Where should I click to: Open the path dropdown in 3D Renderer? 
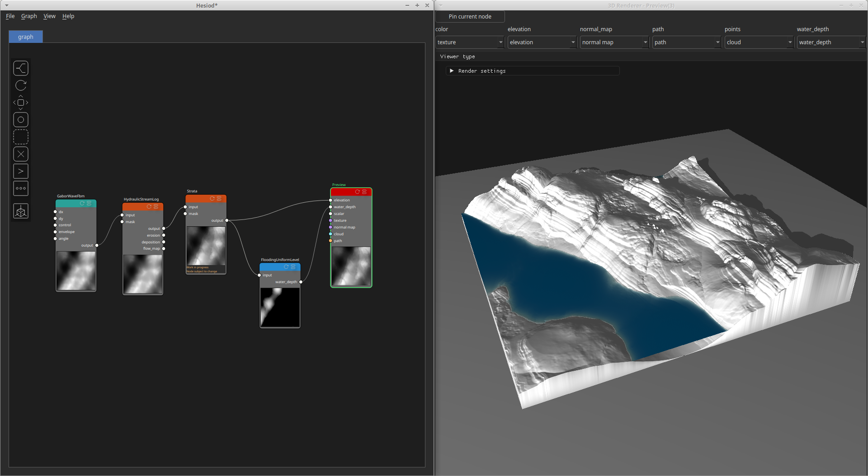[687, 42]
